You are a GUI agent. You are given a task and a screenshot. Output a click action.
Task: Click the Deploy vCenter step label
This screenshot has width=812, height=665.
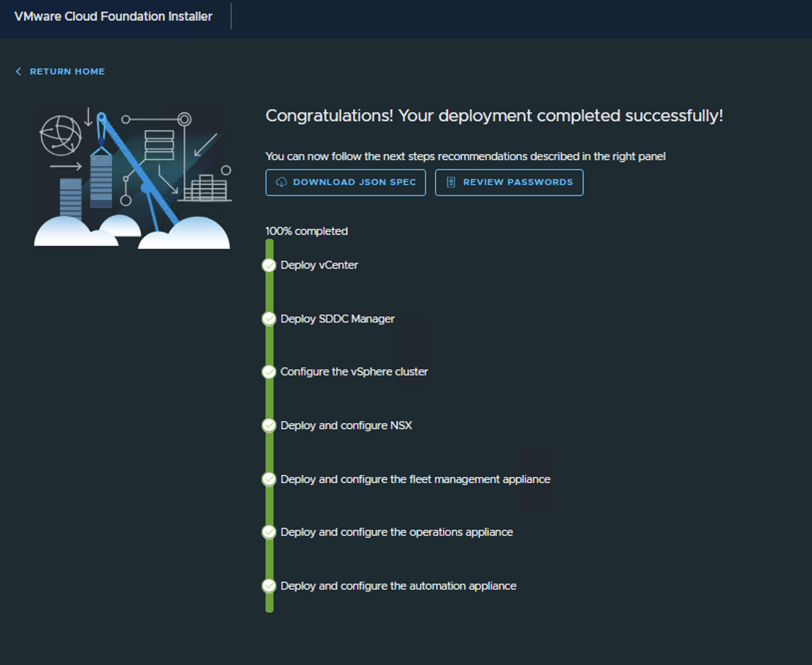(319, 265)
